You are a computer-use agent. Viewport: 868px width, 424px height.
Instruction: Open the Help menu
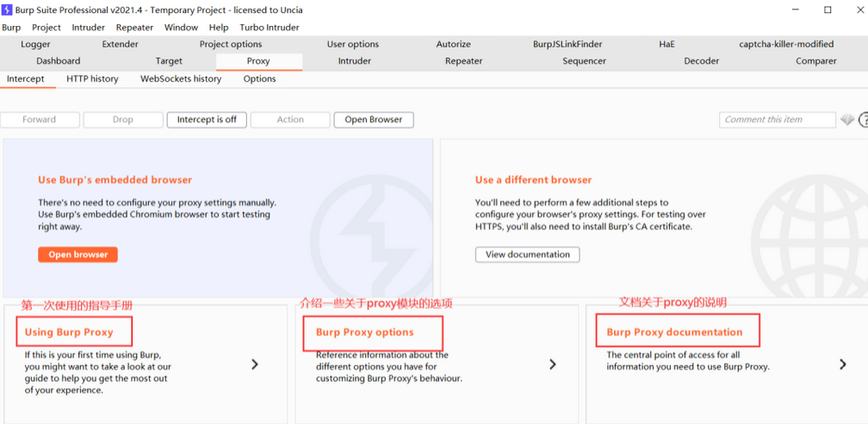click(x=219, y=28)
